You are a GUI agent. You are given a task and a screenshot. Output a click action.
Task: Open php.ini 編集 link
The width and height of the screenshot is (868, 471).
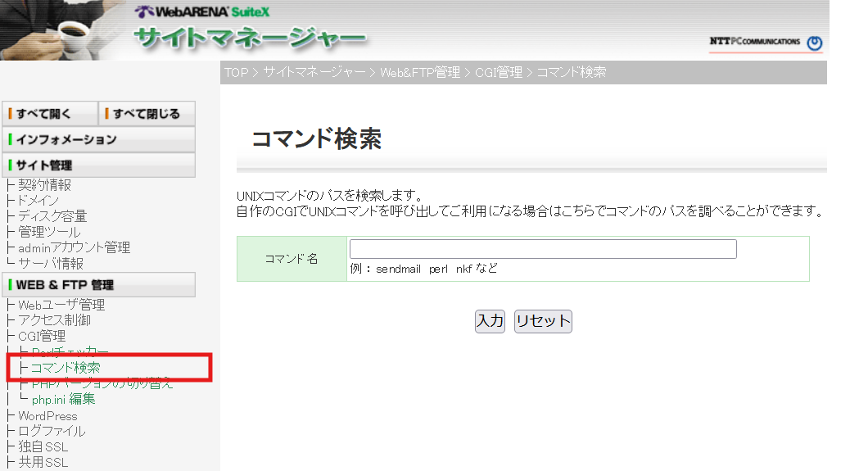pyautogui.click(x=63, y=400)
